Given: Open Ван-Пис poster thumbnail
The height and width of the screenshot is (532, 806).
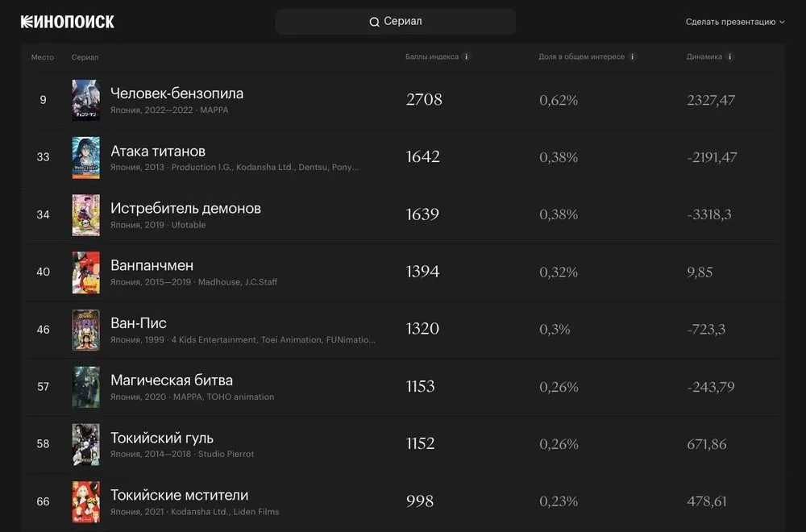Looking at the screenshot, I should 86,330.
